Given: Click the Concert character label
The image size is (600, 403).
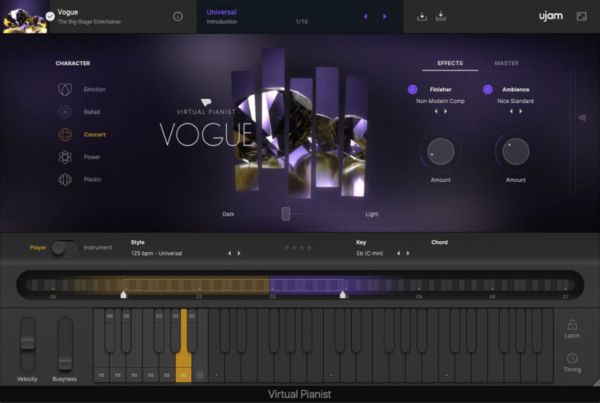Looking at the screenshot, I should coord(95,134).
